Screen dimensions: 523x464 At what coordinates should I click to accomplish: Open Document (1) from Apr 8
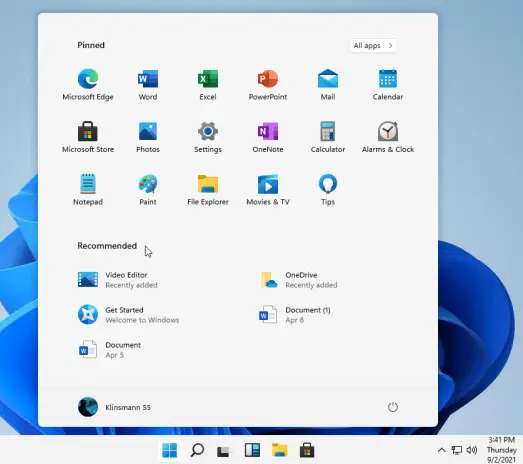[295, 315]
